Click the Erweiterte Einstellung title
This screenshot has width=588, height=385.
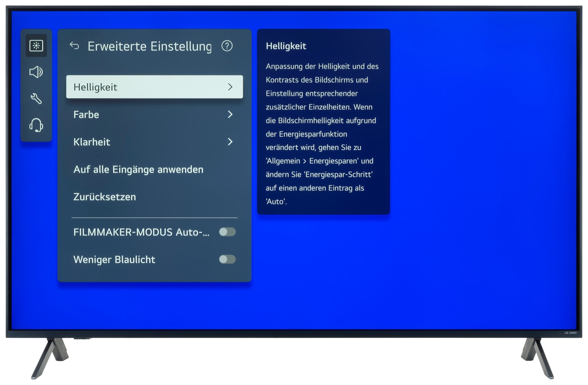click(x=149, y=47)
